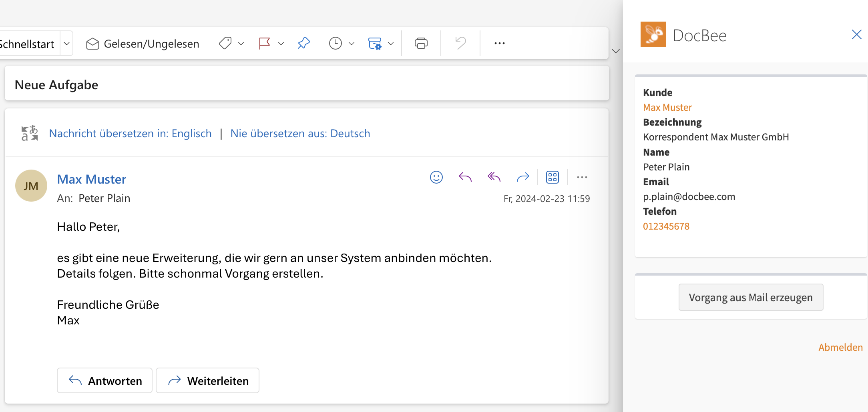Open the apps grid icon
Image resolution: width=868 pixels, height=412 pixels.
[553, 177]
